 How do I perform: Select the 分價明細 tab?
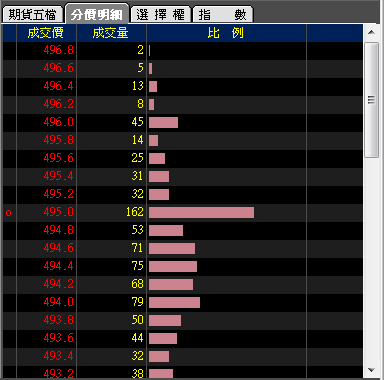(x=97, y=14)
